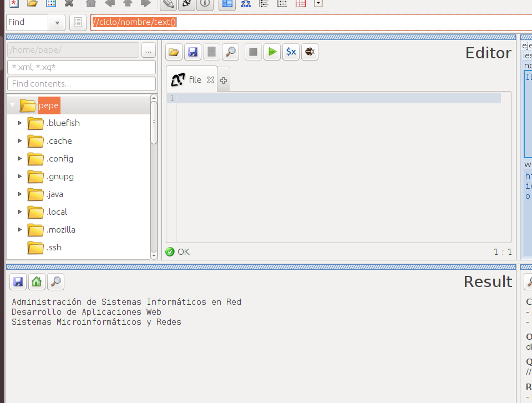Click the XPath query input field

[311, 22]
